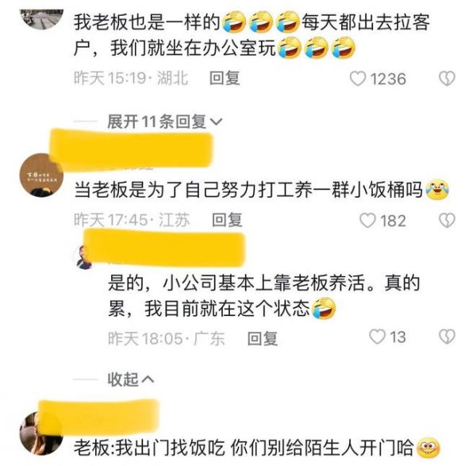This screenshot has width=476, height=466.
Task: Click the chevron beside 展开11条回复
Action: coord(217,122)
